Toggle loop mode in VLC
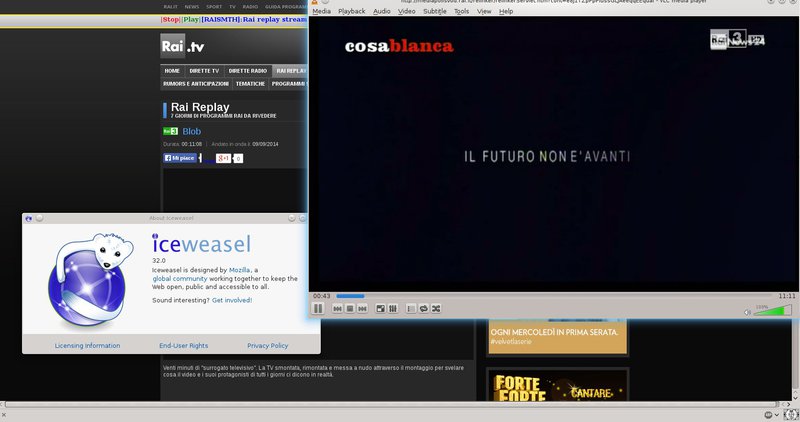Screen dimensions: 800x422 [x=424, y=309]
